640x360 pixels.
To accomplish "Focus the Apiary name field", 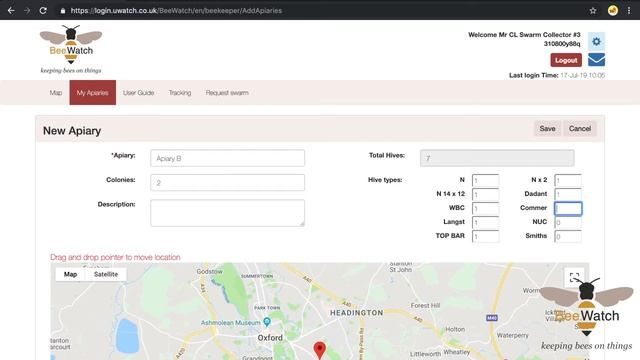I will coord(227,158).
